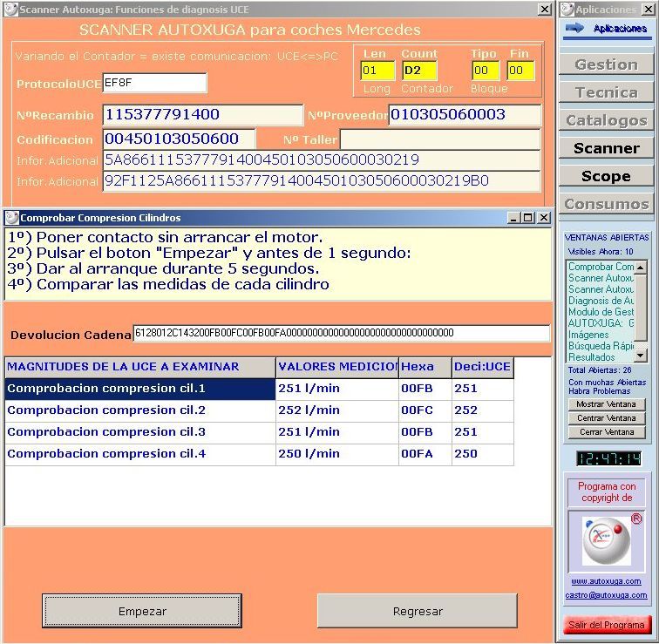Open the Scope section
659x644 pixels.
(606, 176)
